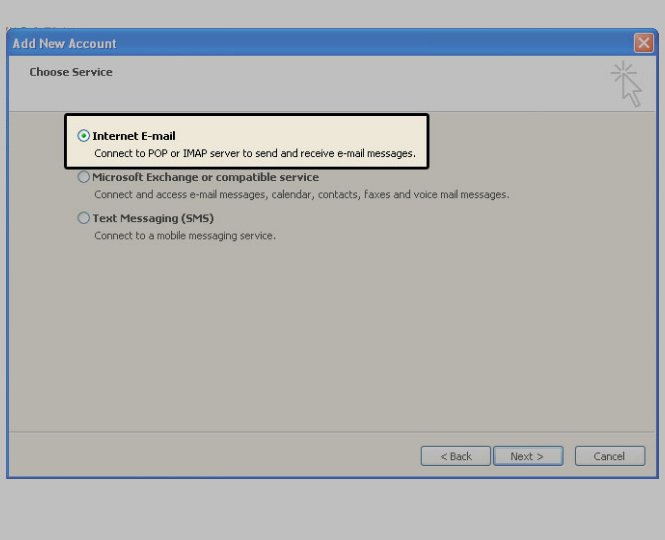Click the 'Text Messaging (SMS)' label text
665x540 pixels.
coord(153,218)
